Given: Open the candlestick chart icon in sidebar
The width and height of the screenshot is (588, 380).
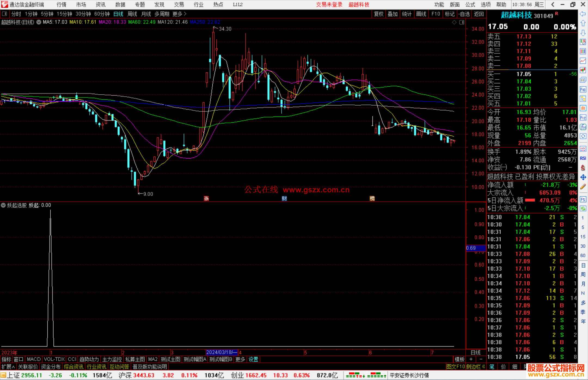Looking at the screenshot, I should pyautogui.click(x=583, y=70).
